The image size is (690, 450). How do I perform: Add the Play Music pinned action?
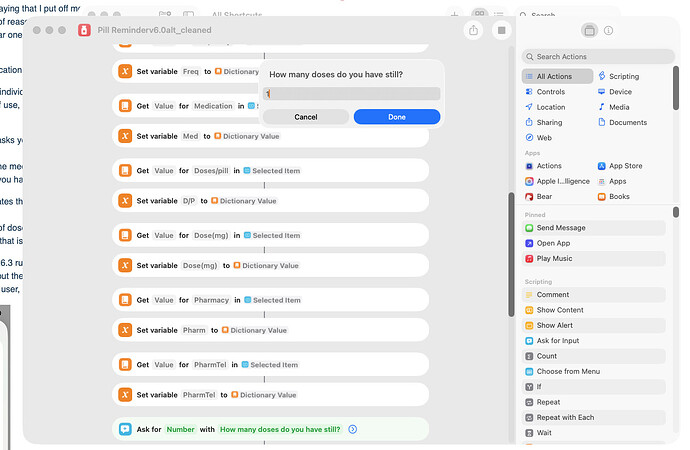coord(554,258)
